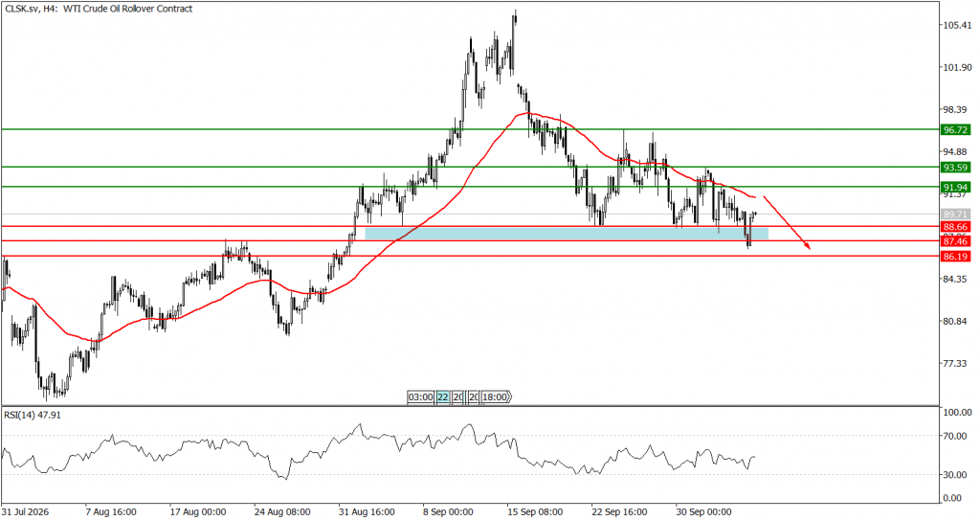The height and width of the screenshot is (521, 980).
Task: Click the 105.41 price scale value
Action: pos(957,25)
